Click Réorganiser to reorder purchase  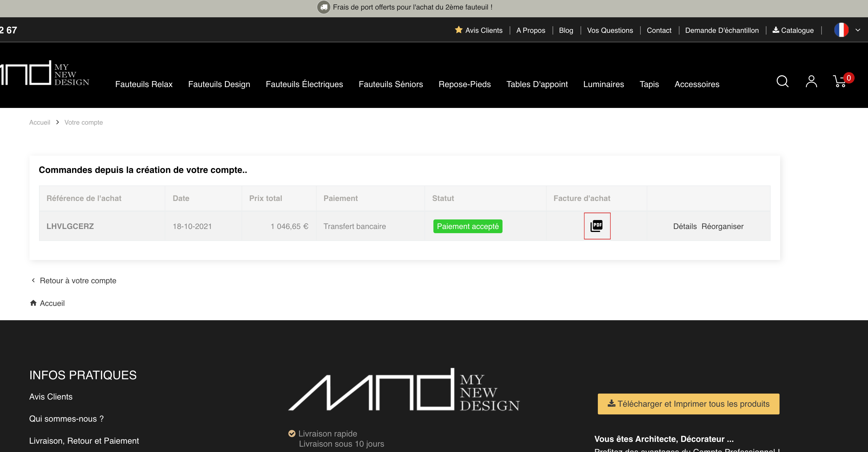[722, 226]
